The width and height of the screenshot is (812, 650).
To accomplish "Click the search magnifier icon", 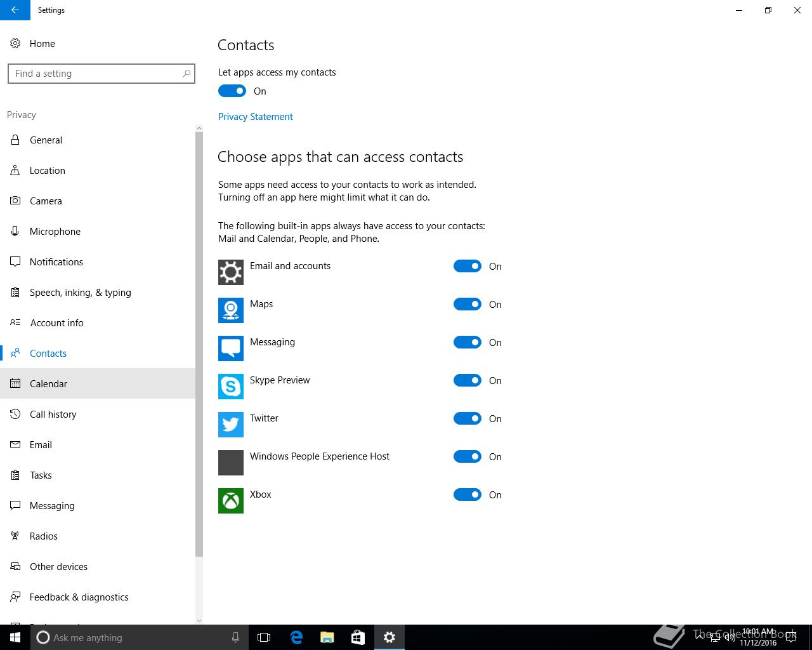I will click(186, 74).
